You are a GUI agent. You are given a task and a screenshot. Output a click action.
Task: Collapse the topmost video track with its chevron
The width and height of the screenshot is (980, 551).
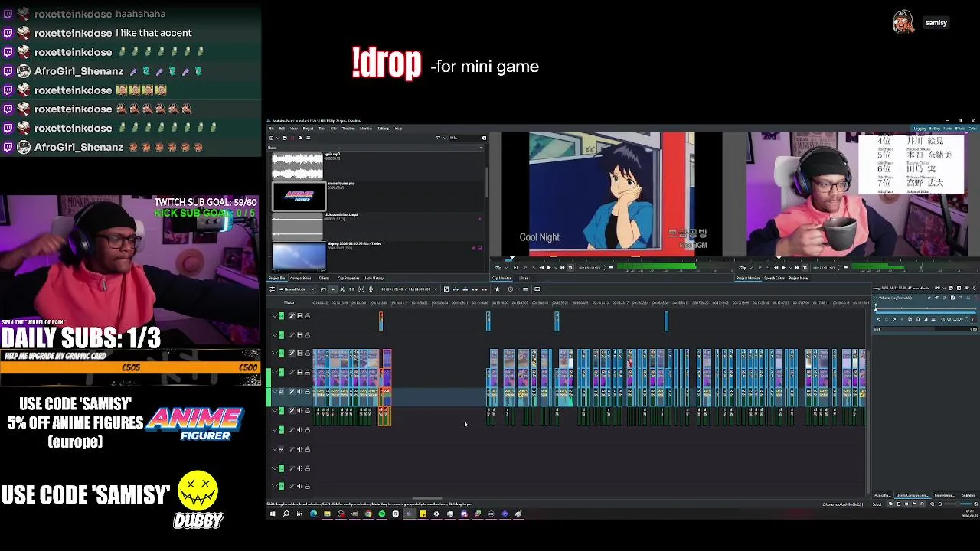(x=274, y=315)
